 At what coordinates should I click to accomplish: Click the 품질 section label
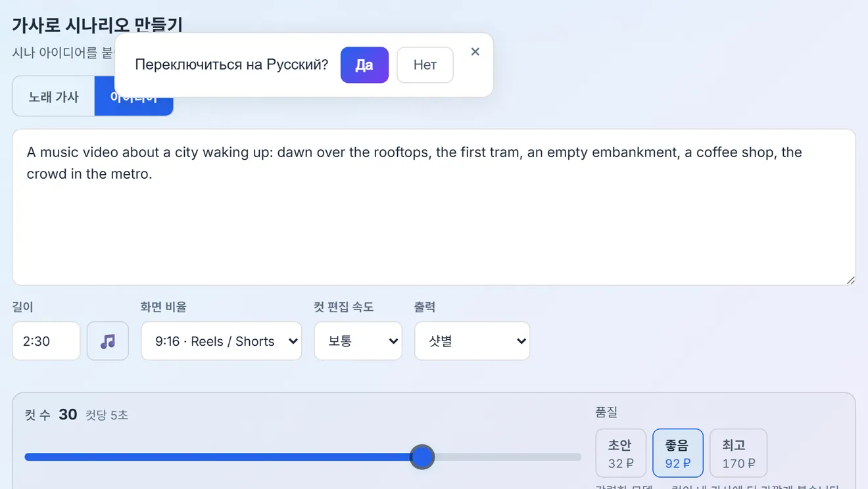coord(606,412)
